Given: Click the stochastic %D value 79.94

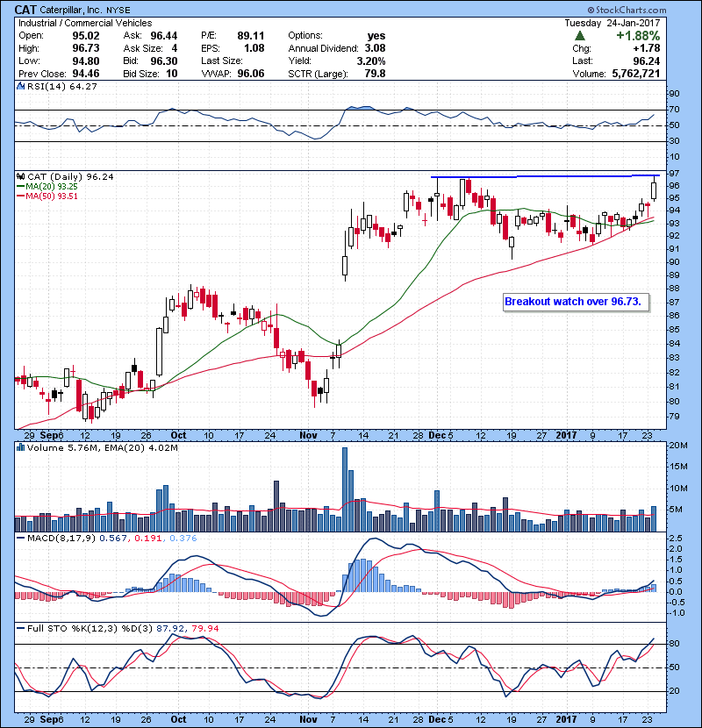Looking at the screenshot, I should [204, 629].
